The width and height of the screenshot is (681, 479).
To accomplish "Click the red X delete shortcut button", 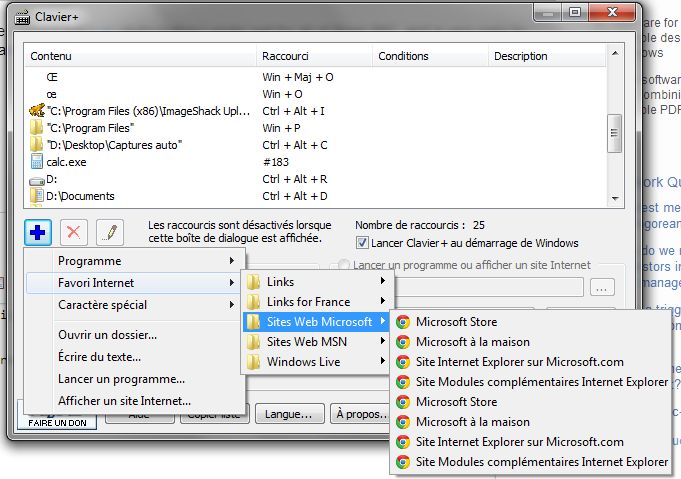I will pyautogui.click(x=74, y=232).
